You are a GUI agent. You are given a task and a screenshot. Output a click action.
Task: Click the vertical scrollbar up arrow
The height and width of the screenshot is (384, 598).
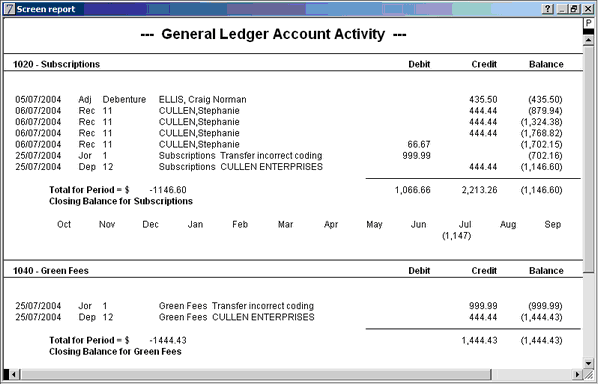588,40
